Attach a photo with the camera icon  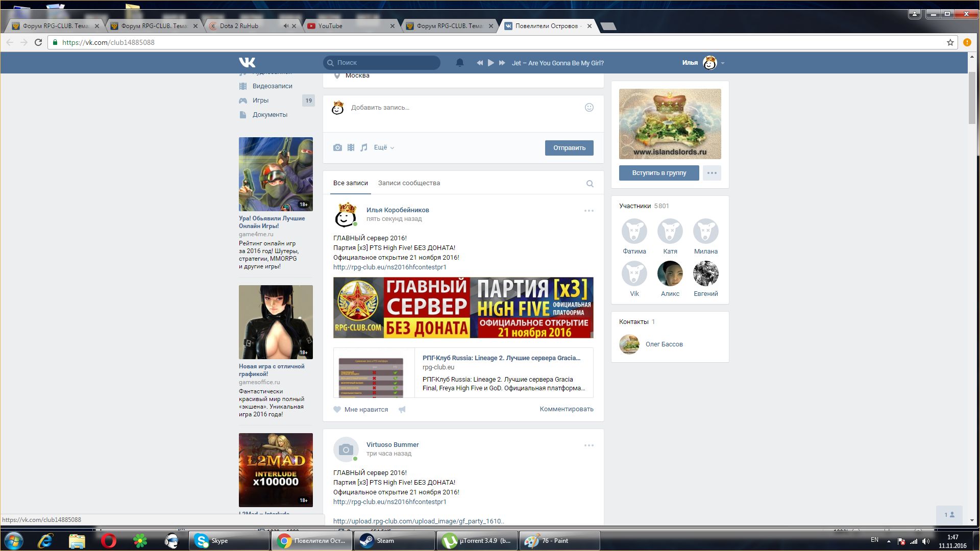(337, 147)
